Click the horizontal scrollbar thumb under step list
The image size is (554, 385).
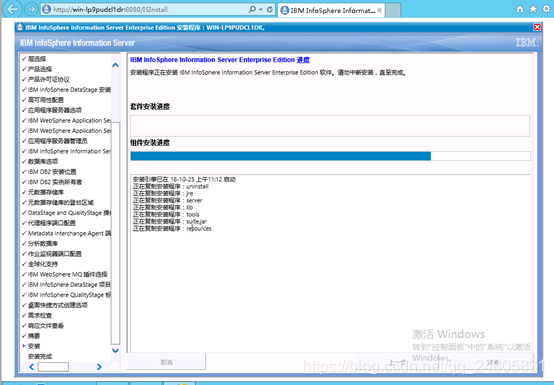click(53, 367)
